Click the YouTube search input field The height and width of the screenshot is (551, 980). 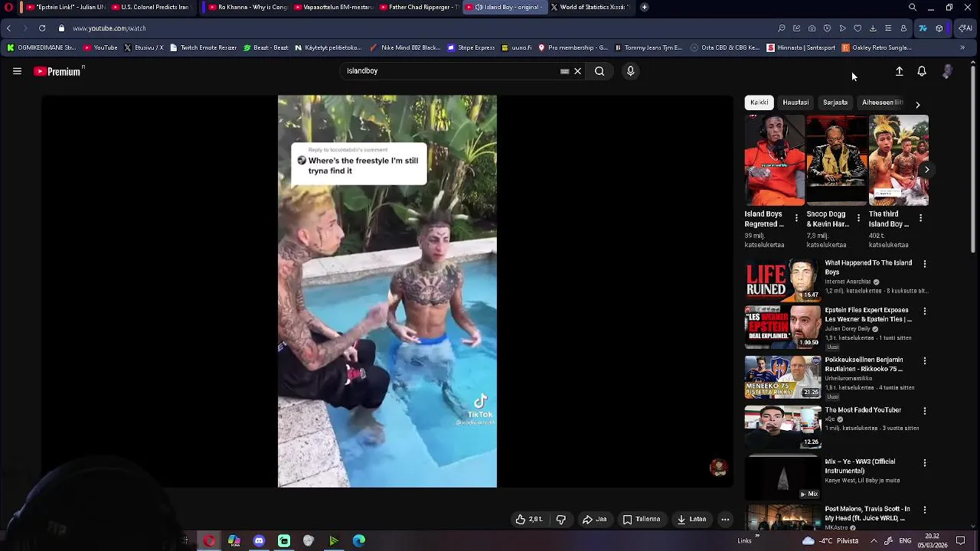[452, 71]
